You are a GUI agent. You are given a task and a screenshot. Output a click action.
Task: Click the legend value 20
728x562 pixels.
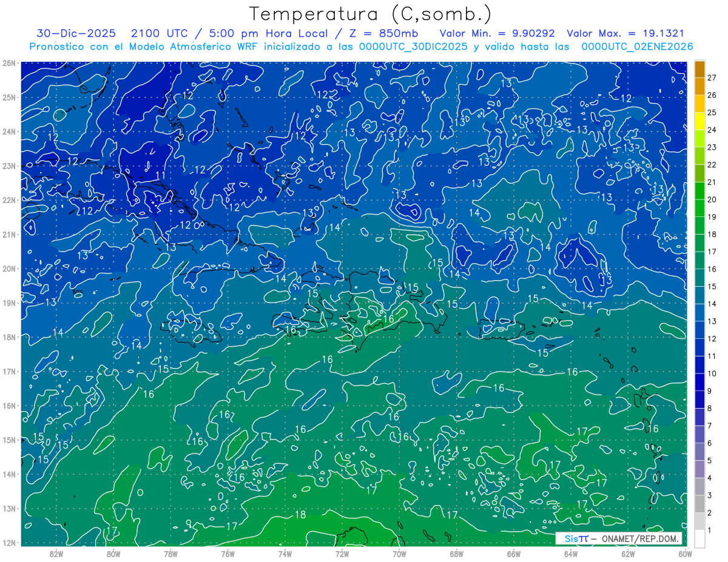[x=712, y=199]
